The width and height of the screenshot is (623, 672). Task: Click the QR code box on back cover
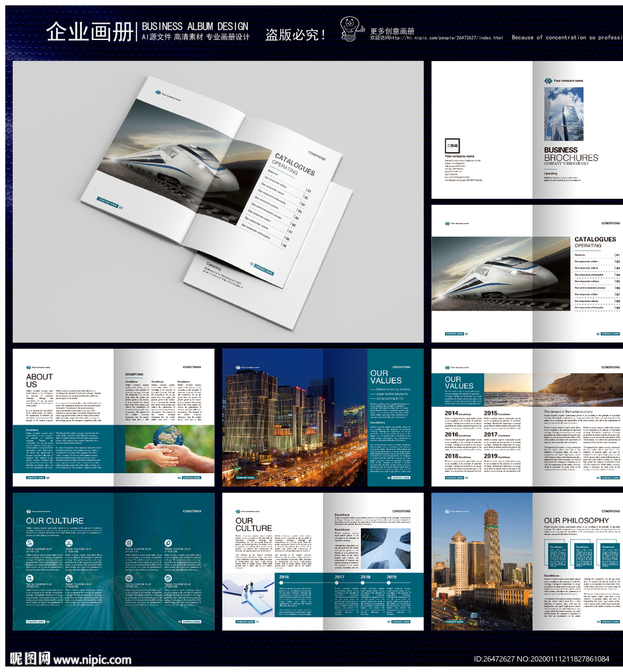pos(452,146)
